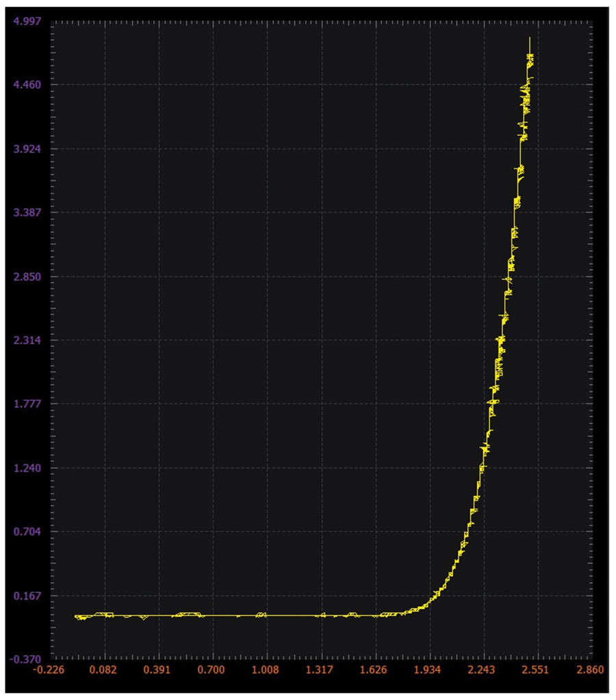The width and height of the screenshot is (616, 700).
Task: Select the 2.314 y-axis value
Action: coord(27,340)
